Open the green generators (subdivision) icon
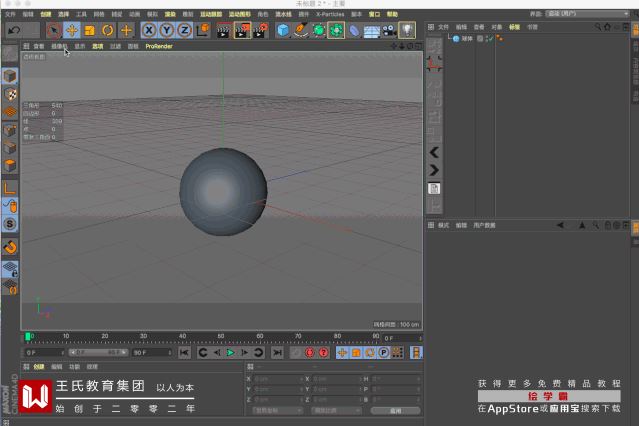This screenshot has height=426, width=639. 319,30
